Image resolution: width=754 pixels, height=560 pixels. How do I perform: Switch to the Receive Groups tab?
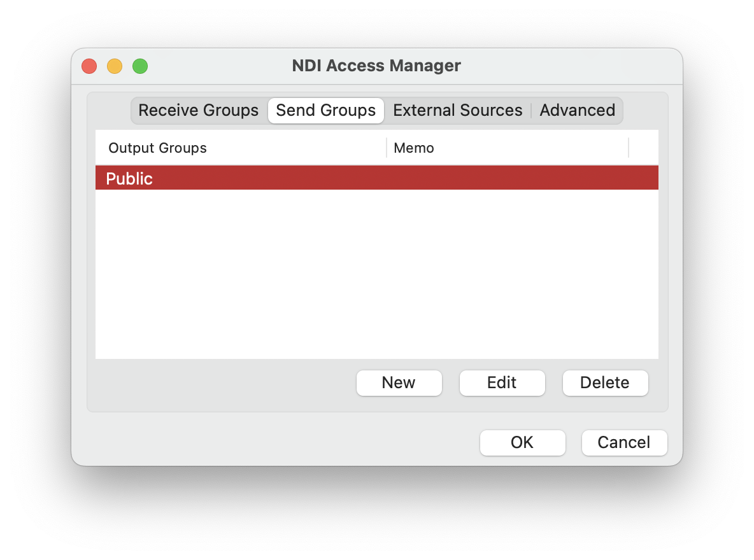198,110
